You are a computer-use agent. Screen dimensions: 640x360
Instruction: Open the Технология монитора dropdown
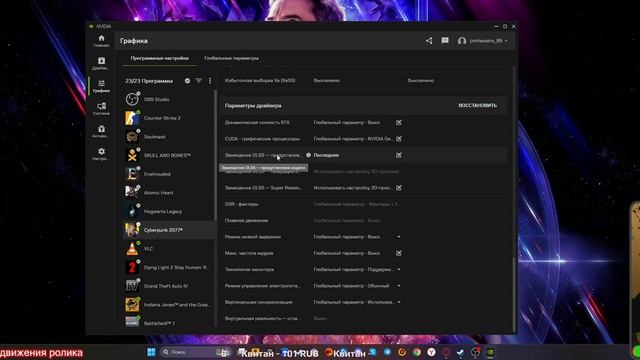(x=398, y=269)
